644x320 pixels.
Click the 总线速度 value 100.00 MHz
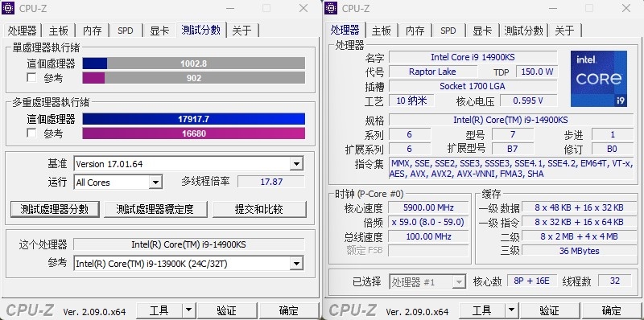[428, 236]
